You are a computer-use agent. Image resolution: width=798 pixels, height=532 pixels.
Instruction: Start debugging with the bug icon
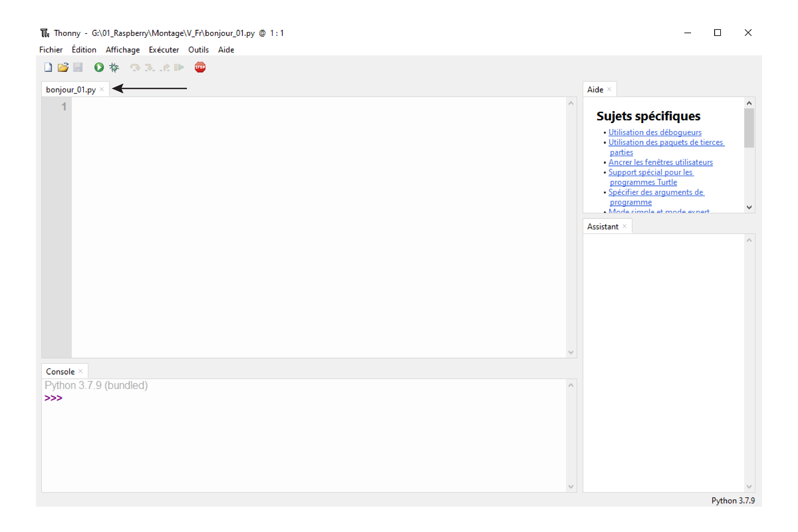[x=114, y=67]
